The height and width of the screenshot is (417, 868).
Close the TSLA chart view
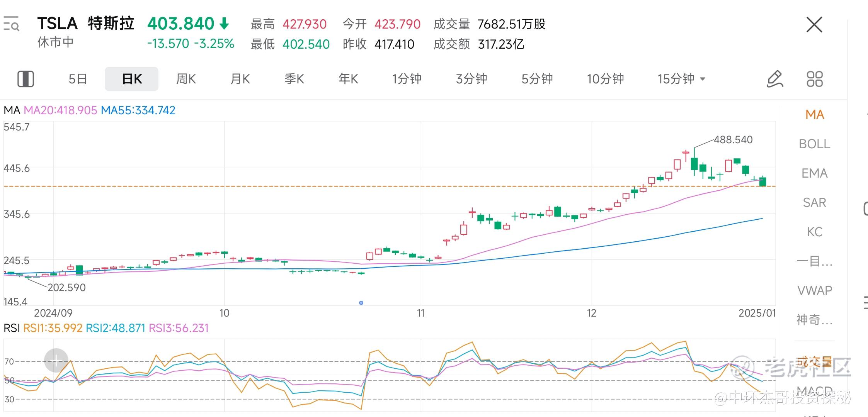814,25
